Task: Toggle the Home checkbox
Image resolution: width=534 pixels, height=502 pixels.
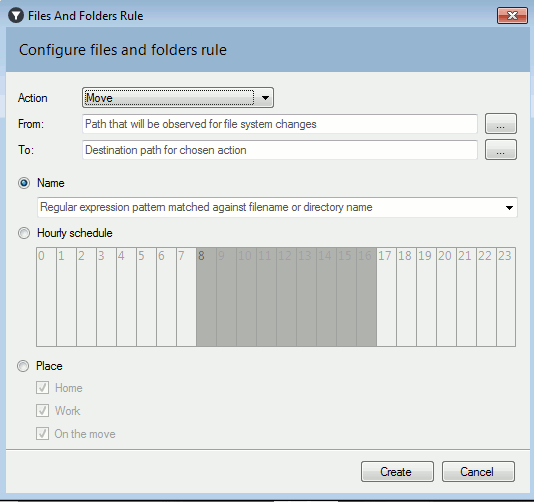Action: pyautogui.click(x=43, y=388)
